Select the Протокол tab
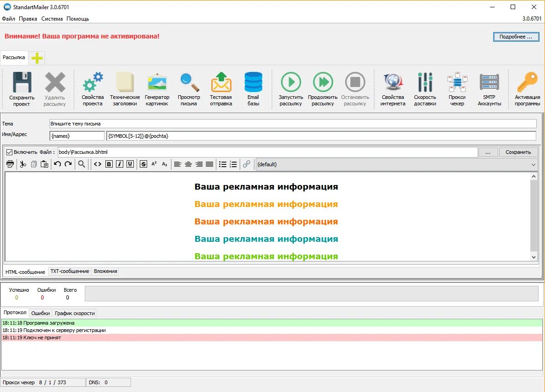The image size is (545, 392). (x=15, y=312)
